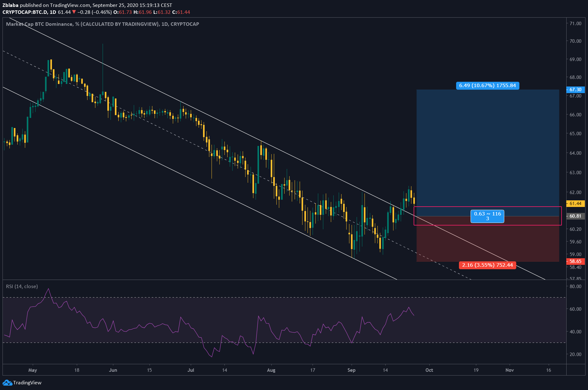The height and width of the screenshot is (390, 588).
Task: Select the 67.30 target price tag
Action: (x=575, y=90)
